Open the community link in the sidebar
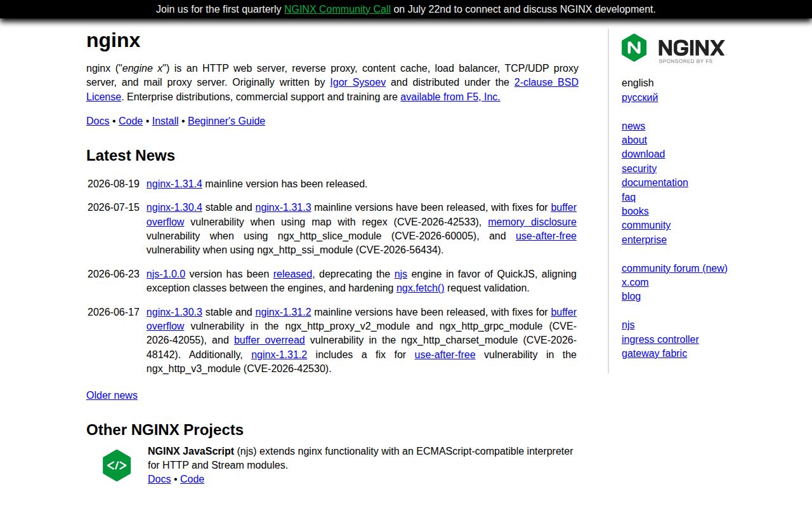Viewport: 812px width, 508px height. (x=646, y=225)
